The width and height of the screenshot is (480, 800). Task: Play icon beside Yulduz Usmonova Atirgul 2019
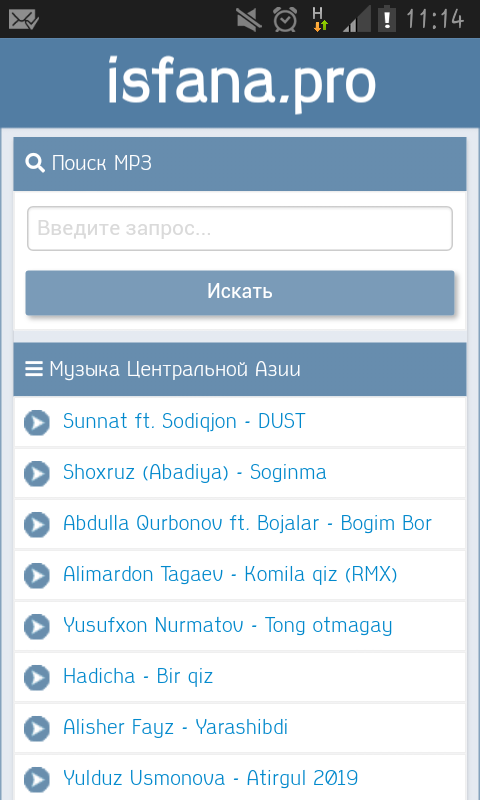(37, 780)
